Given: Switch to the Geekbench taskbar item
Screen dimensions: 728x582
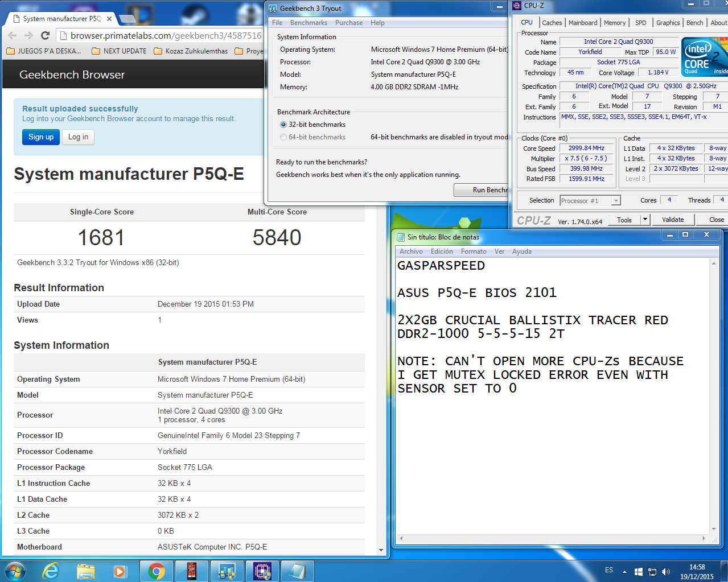Looking at the screenshot, I should point(227,571).
